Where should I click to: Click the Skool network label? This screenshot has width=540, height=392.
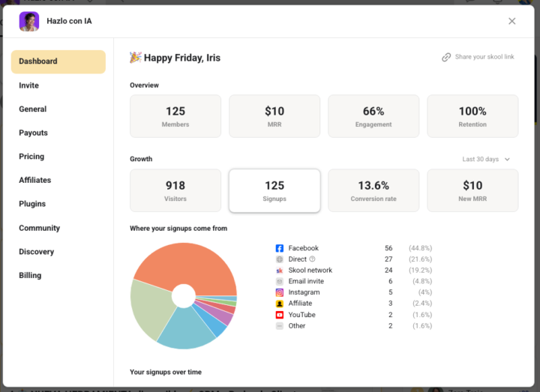(x=310, y=271)
